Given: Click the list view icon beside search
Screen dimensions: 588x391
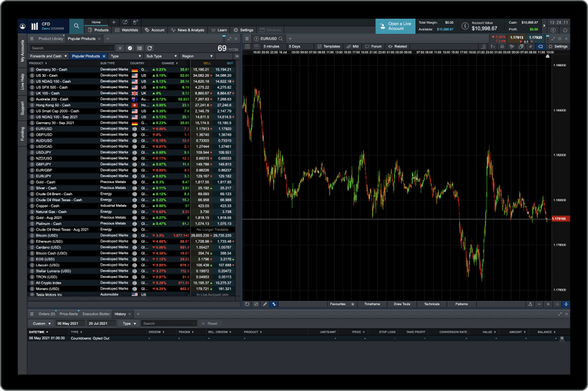Looking at the screenshot, I should 140,48.
